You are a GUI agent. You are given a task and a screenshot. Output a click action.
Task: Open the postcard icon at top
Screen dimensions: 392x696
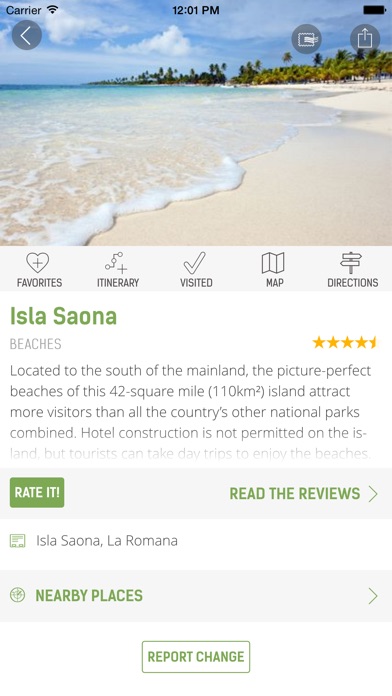coord(306,39)
